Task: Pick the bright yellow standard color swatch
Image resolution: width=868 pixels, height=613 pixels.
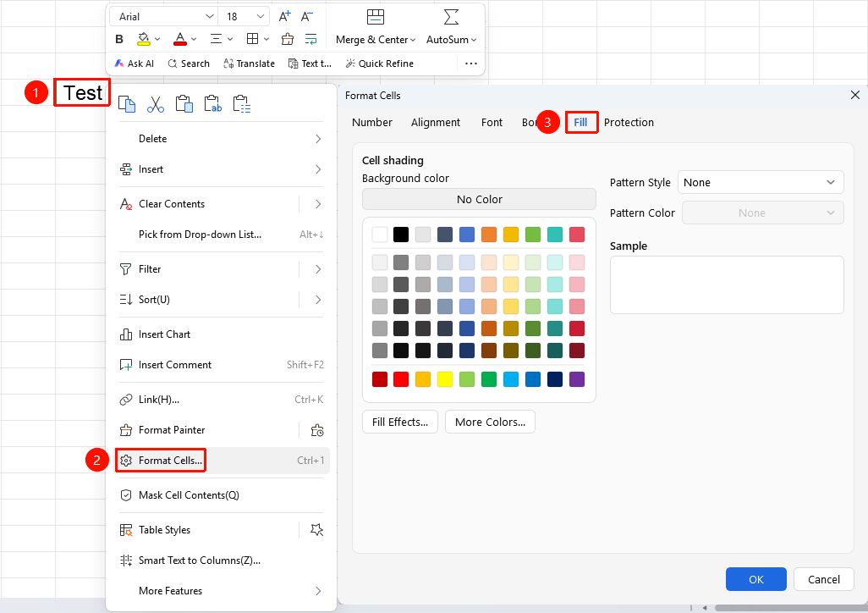Action: tap(445, 379)
